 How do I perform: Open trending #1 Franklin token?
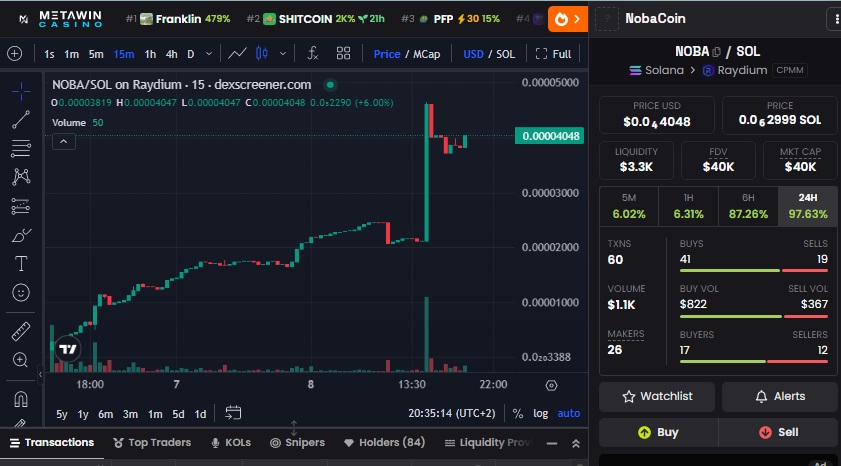point(178,19)
